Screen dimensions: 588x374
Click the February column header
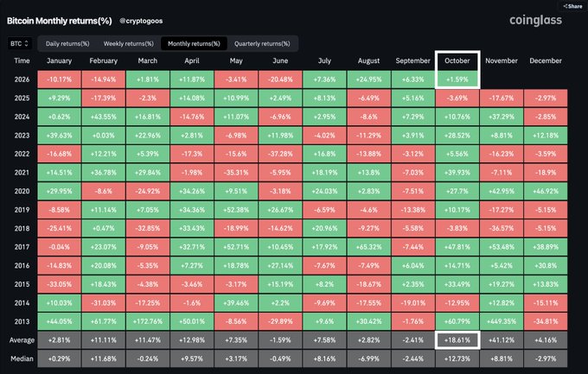click(104, 60)
